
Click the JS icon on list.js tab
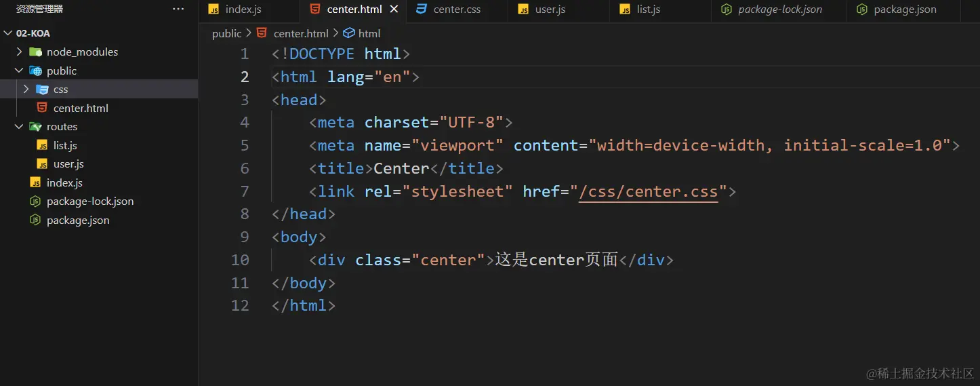pyautogui.click(x=624, y=9)
